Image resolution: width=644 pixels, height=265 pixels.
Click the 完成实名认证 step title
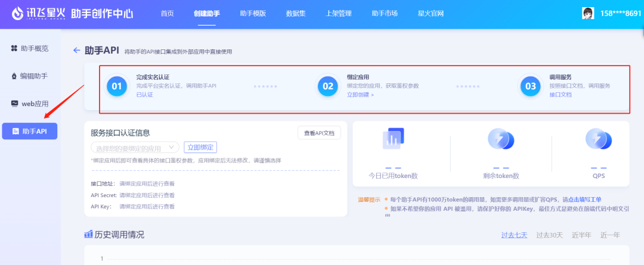(153, 77)
